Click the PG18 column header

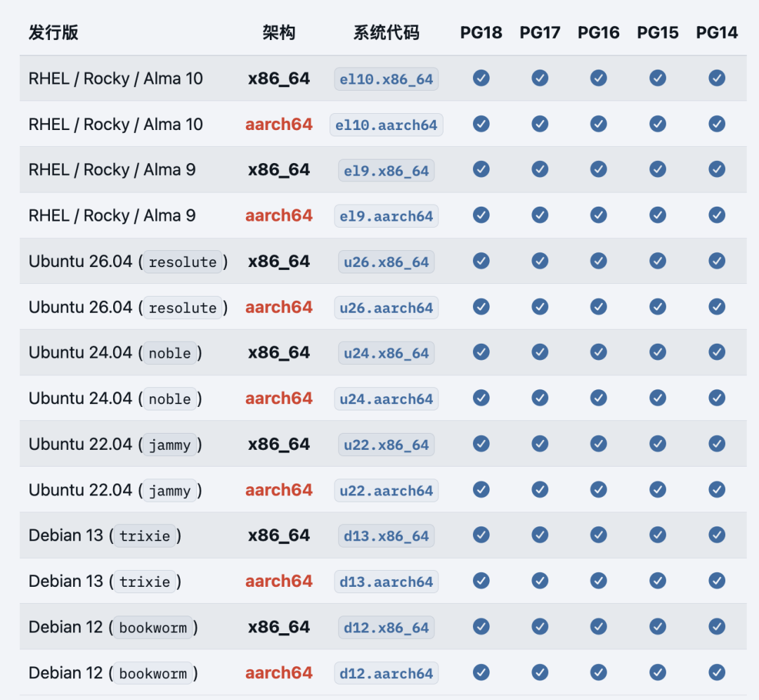[x=481, y=32]
